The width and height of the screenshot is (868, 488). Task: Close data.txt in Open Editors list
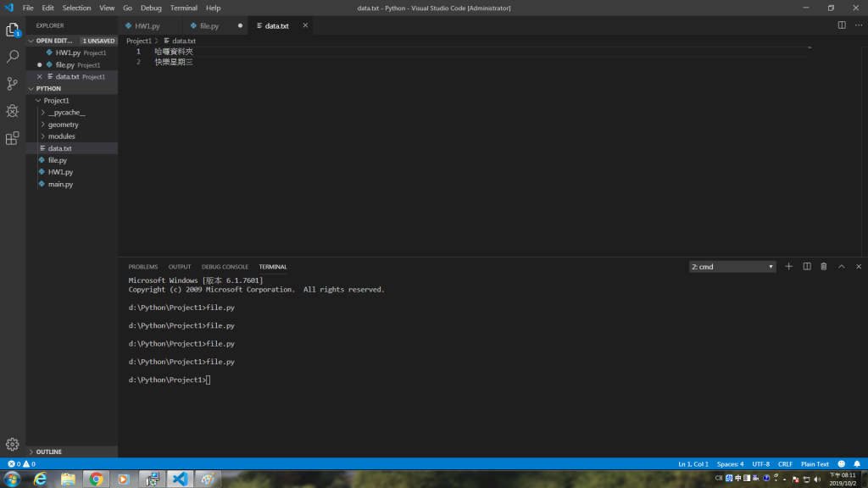click(39, 77)
